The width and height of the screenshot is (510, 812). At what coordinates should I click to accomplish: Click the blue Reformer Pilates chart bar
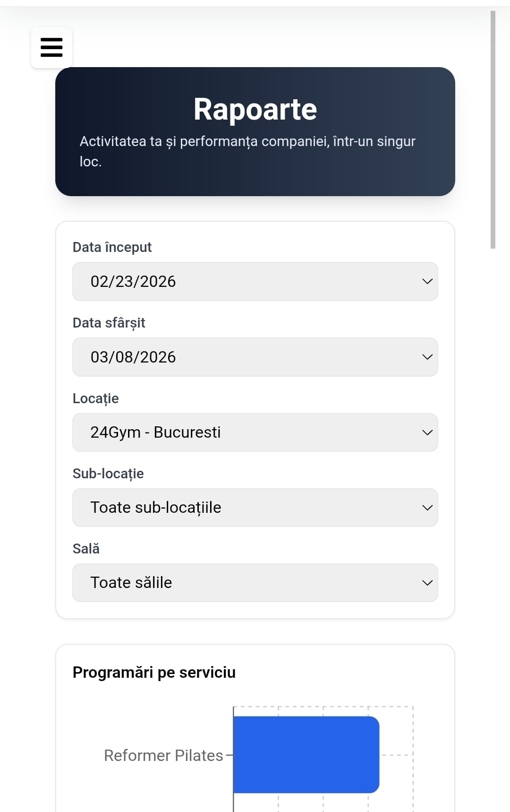[x=306, y=755]
